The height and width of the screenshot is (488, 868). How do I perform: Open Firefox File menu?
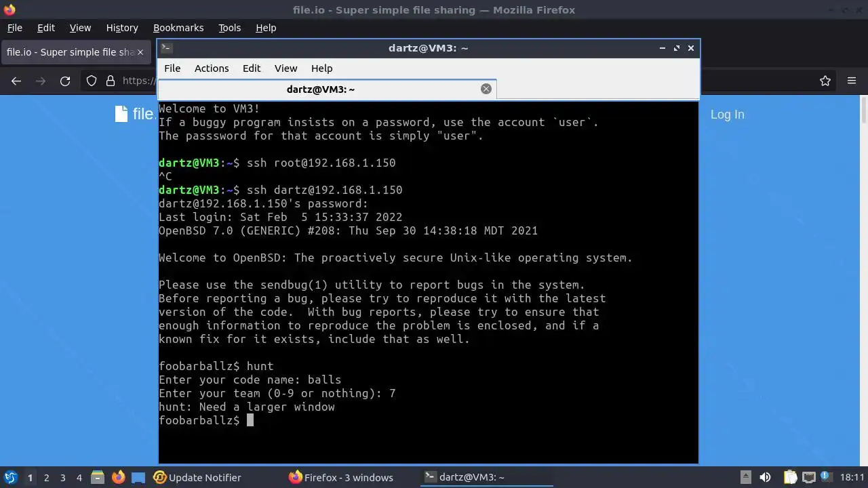(x=14, y=28)
